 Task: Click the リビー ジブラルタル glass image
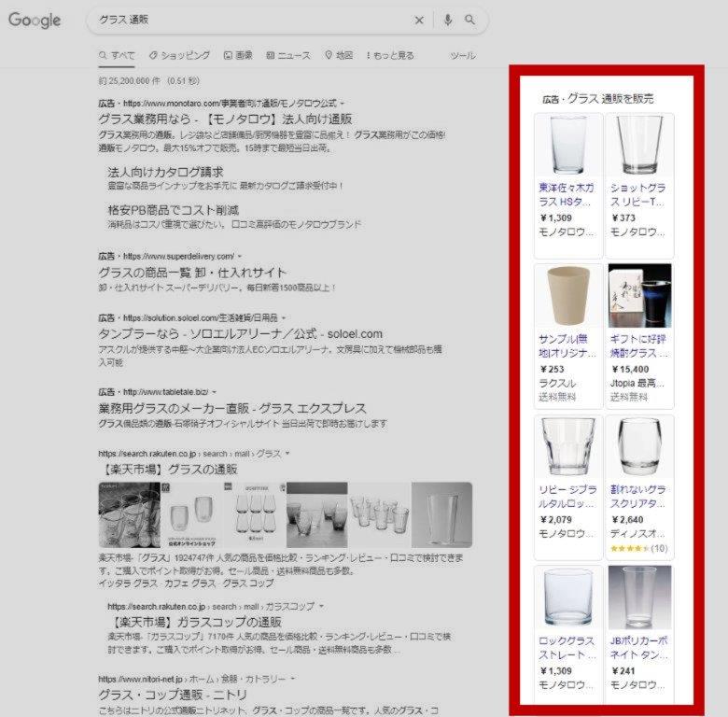pos(568,446)
